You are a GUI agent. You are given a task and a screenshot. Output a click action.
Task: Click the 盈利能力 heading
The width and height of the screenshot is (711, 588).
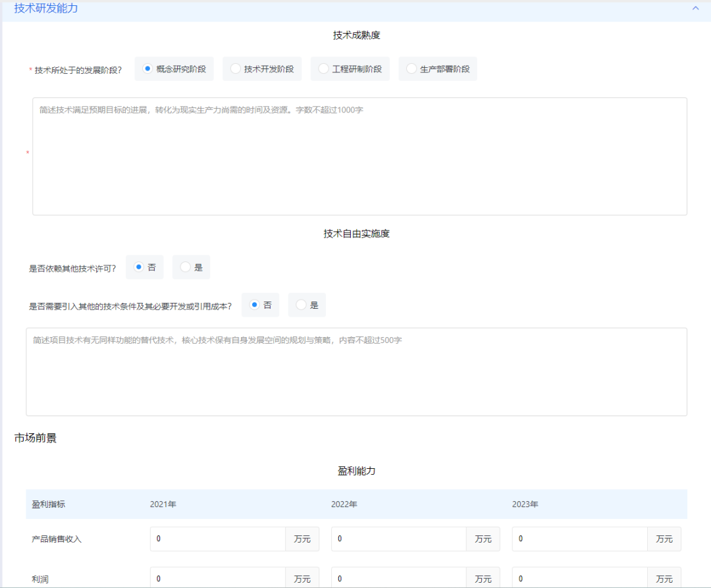[356, 471]
